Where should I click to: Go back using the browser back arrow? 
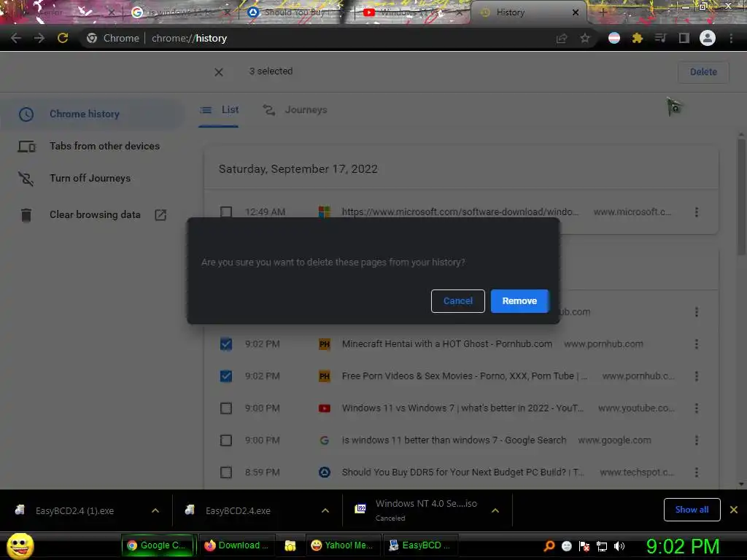16,38
